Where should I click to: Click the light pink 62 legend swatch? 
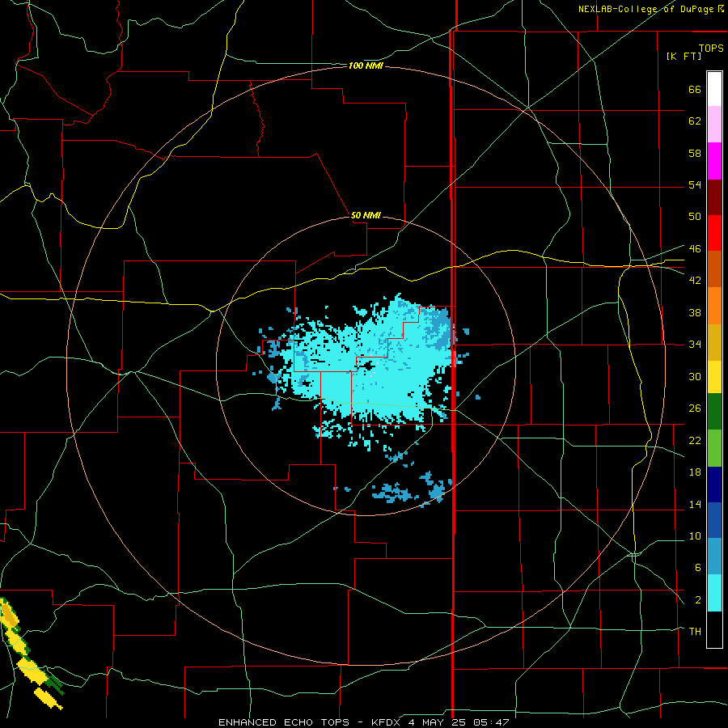(714, 125)
